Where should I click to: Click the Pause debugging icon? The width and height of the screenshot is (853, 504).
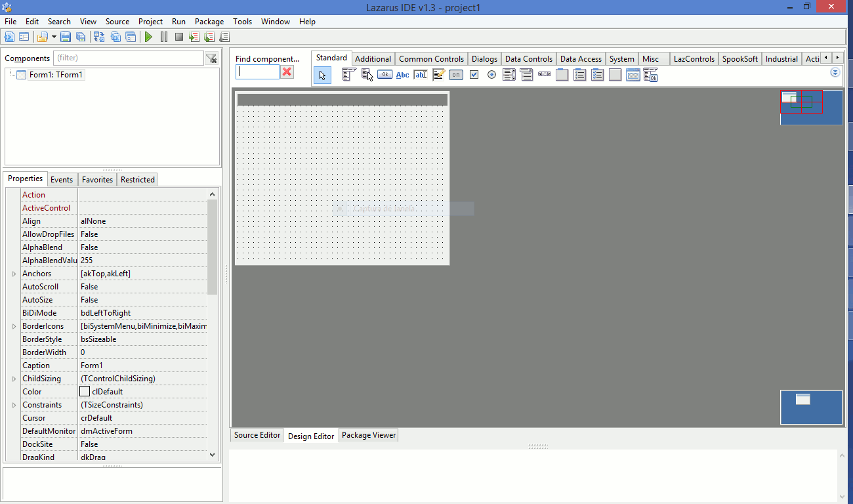pos(164,37)
